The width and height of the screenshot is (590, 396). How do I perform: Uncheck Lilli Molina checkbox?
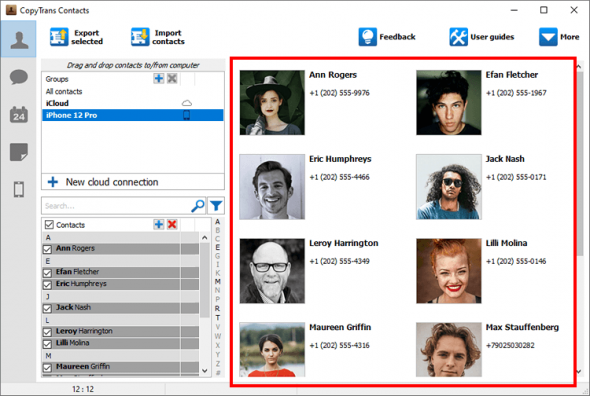tap(47, 344)
